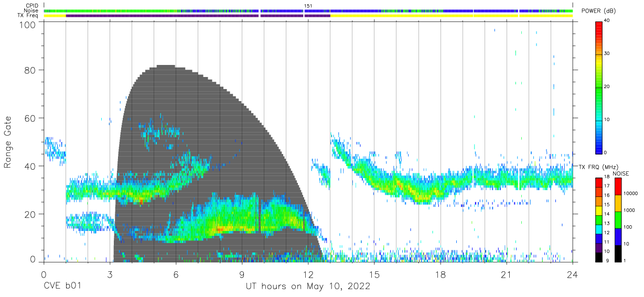Click UT hour tick label 6

pos(176,275)
